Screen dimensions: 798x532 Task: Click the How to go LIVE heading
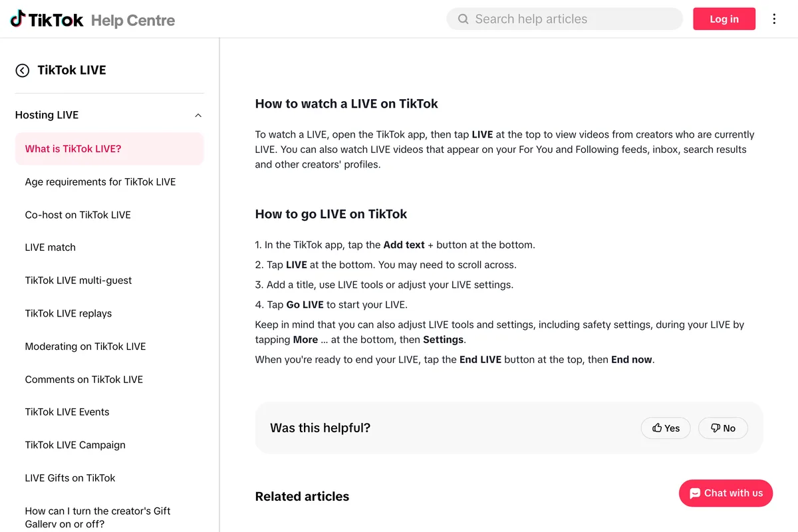(x=331, y=214)
